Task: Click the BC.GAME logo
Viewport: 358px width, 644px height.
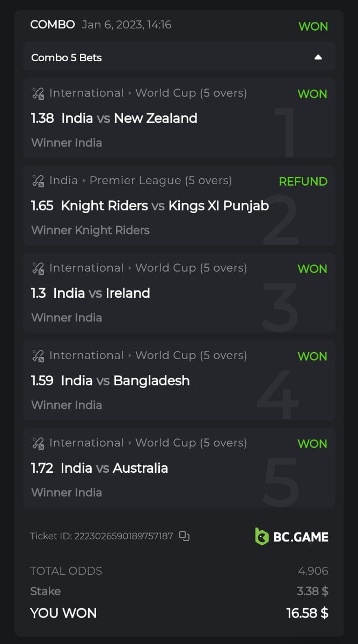Action: click(291, 536)
